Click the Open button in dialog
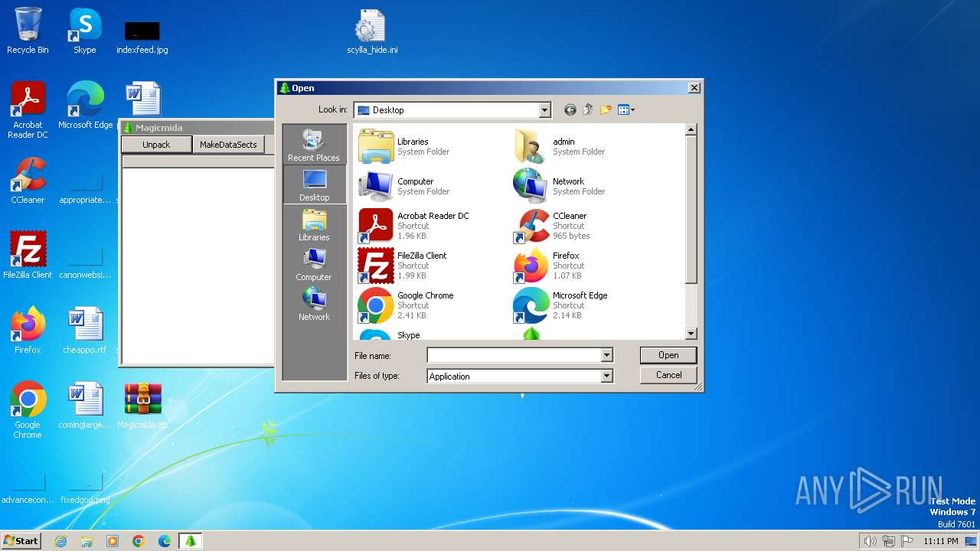This screenshot has height=551, width=980. (x=668, y=355)
